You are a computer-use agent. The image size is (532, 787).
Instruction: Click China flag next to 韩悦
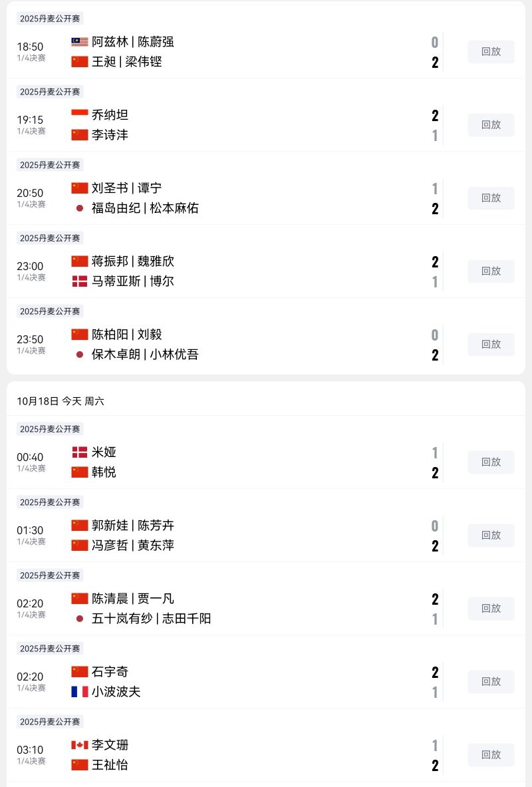pyautogui.click(x=79, y=472)
